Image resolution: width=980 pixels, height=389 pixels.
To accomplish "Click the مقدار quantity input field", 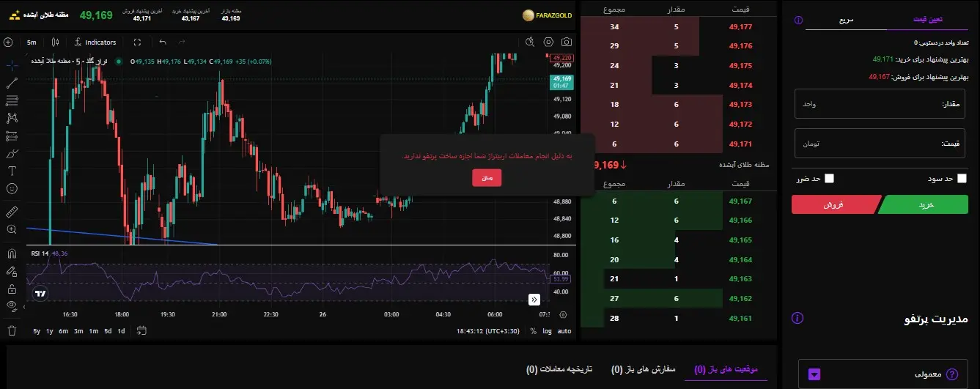I will (880, 104).
